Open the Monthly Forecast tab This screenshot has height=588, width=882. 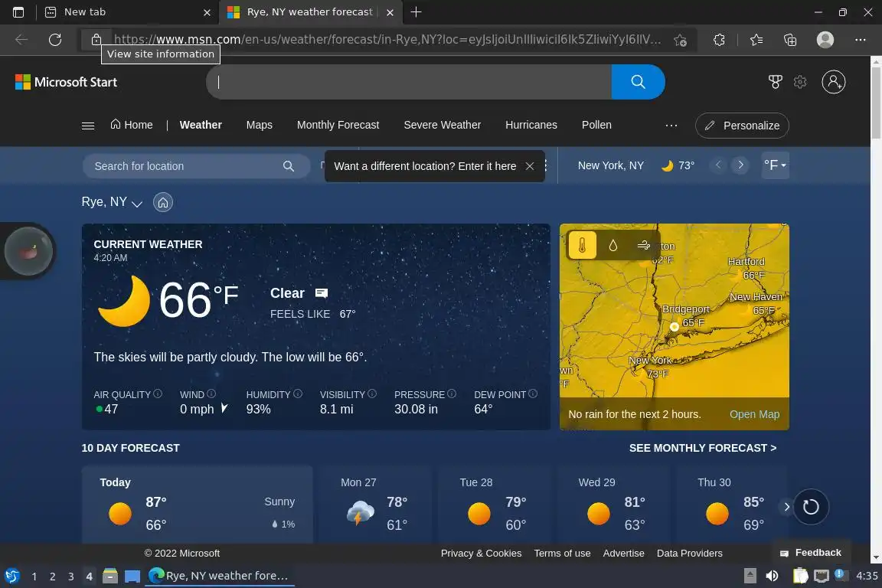click(338, 125)
